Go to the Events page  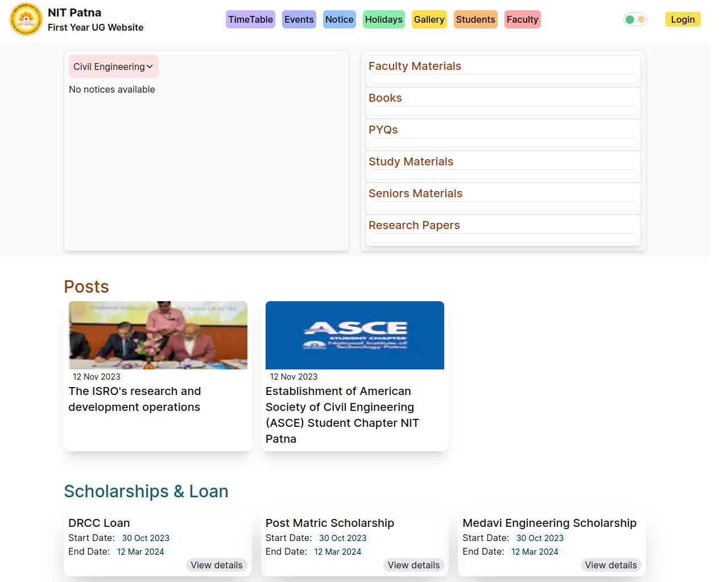[x=299, y=19]
